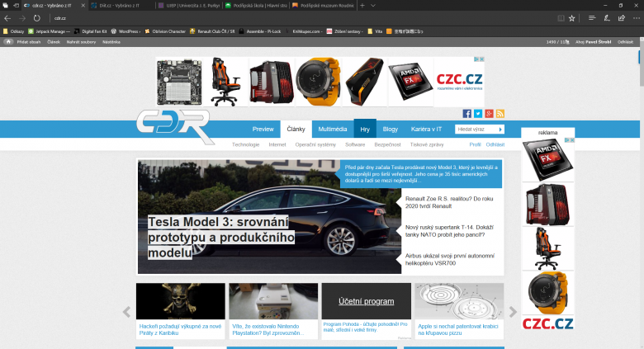Close the cdr.cz tab
The image size is (644, 349).
pyautogui.click(x=83, y=5)
